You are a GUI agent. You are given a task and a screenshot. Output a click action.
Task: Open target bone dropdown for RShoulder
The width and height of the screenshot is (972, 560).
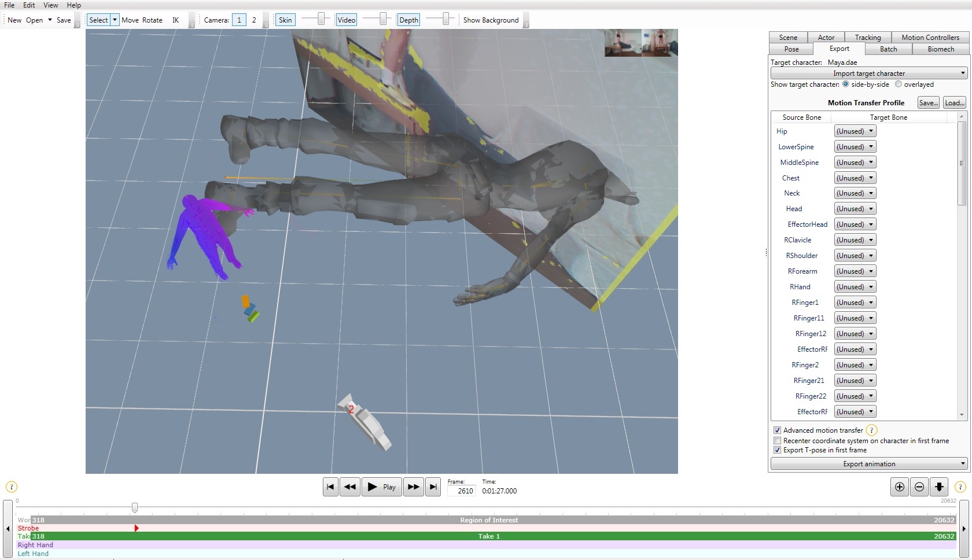click(x=855, y=256)
